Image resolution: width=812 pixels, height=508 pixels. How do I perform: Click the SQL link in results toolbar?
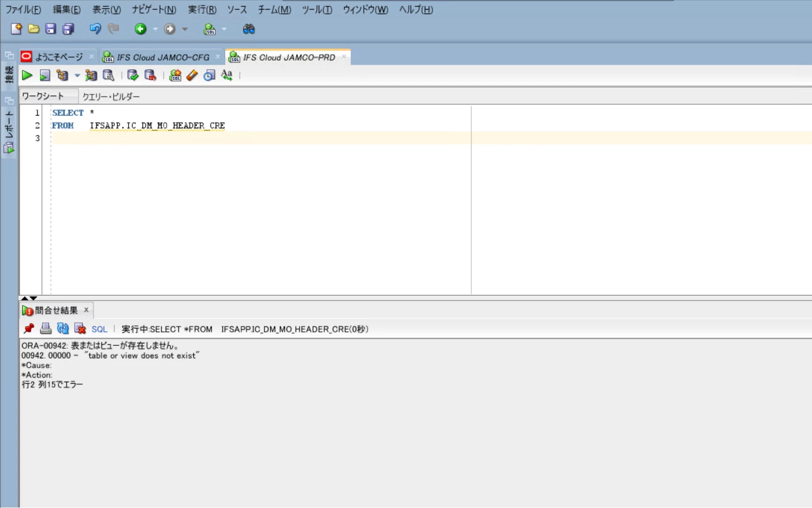(x=100, y=329)
